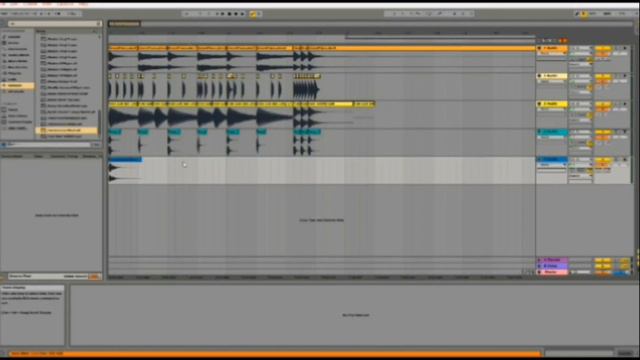Toggle track activator on pale yellow track
This screenshot has height=360, width=640.
tap(603, 76)
